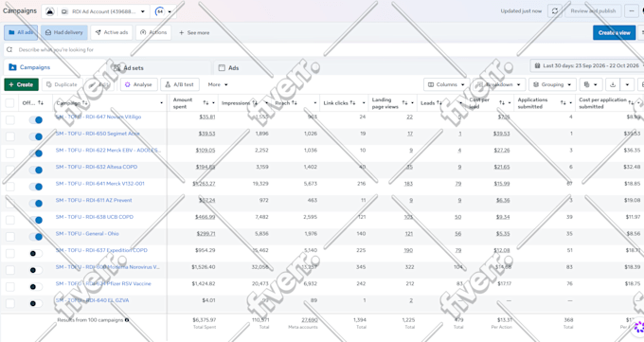Screen dimensions: 644x342
Task: Click the calendar date range icon
Action: (537, 65)
